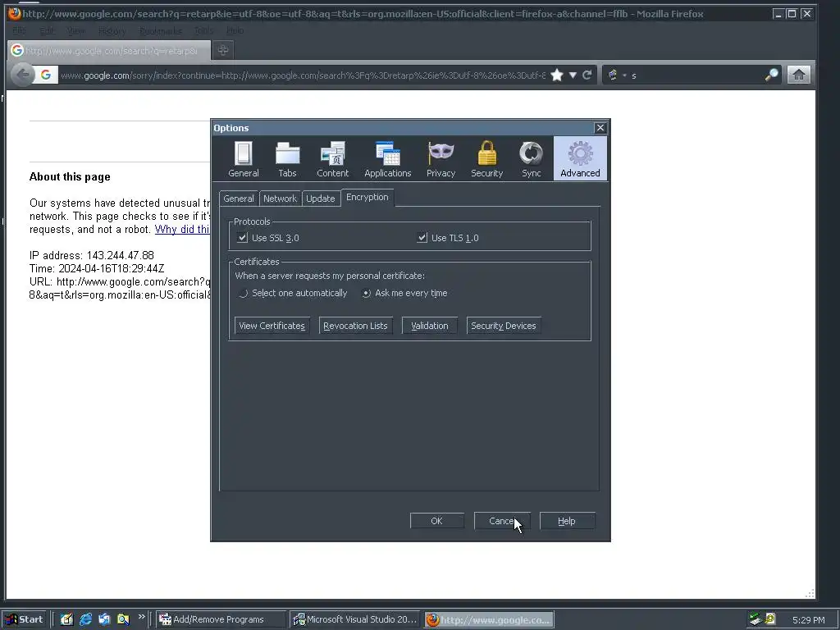Open a new tab with plus button
The image size is (840, 630).
[223, 50]
